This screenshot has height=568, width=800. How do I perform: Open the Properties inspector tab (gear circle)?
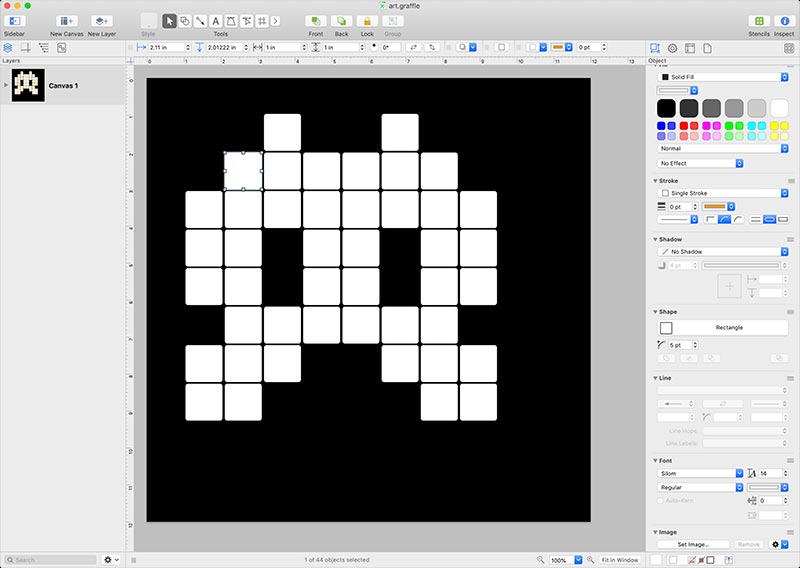tap(672, 48)
